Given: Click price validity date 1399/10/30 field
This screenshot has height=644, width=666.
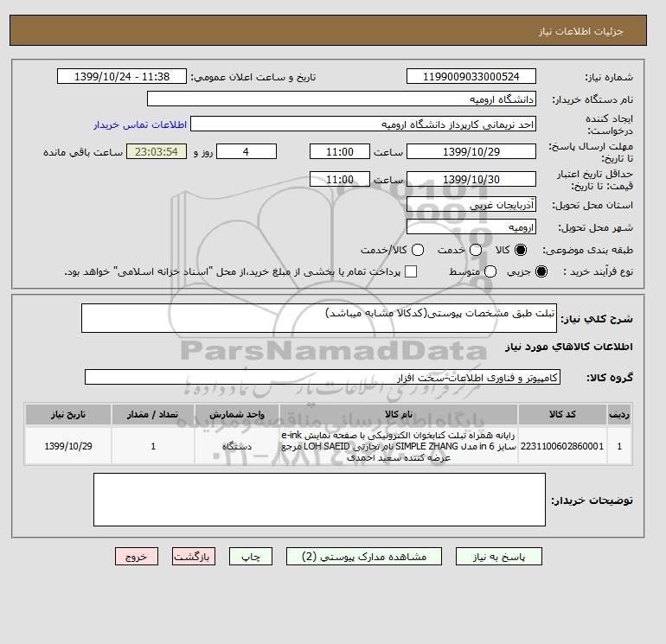Looking at the screenshot, I should tap(471, 180).
